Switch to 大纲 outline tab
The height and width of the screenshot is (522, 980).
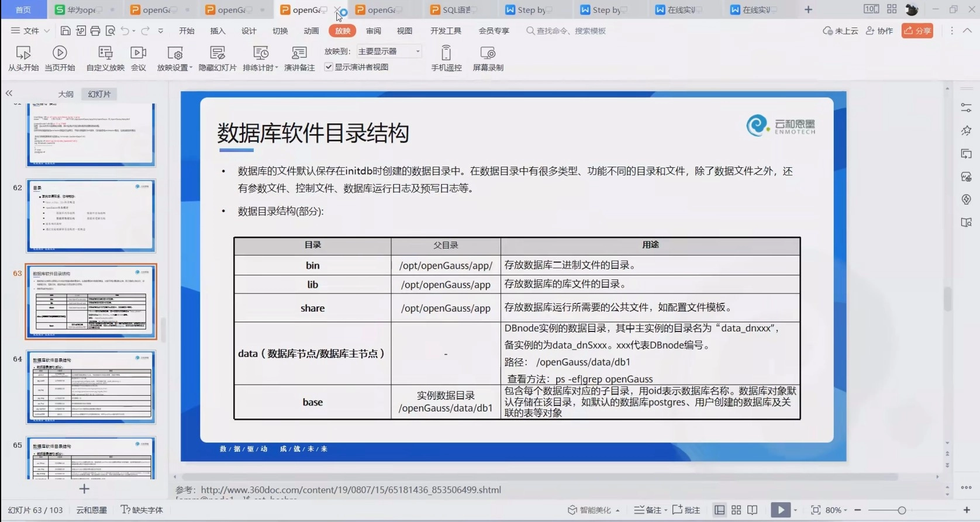point(65,94)
